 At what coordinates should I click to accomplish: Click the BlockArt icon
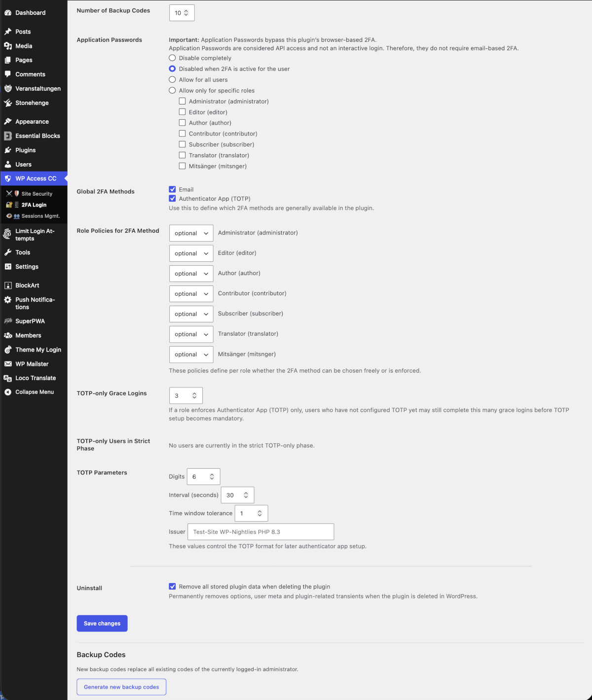click(8, 285)
